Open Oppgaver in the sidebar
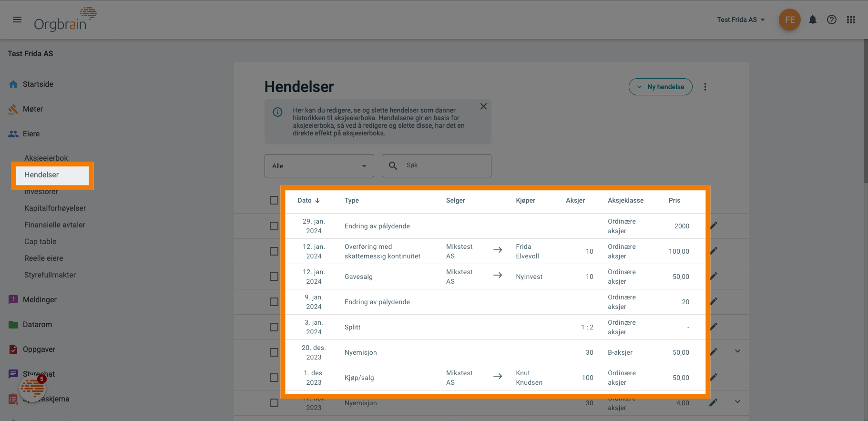The height and width of the screenshot is (421, 868). coord(39,349)
